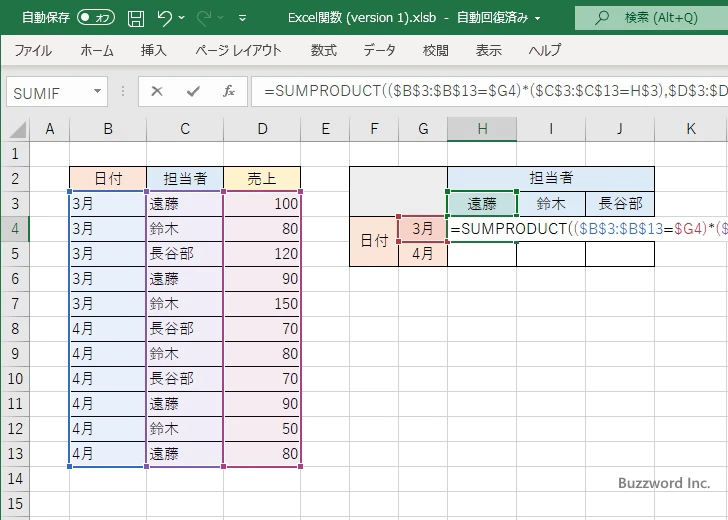Click cell D7 with value 150
This screenshot has width=728, height=520.
(x=262, y=304)
